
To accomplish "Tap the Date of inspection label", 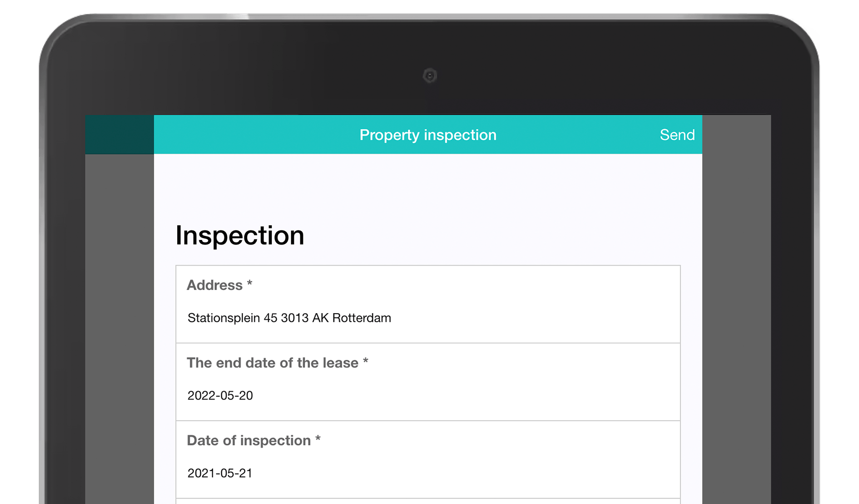I will 253,440.
